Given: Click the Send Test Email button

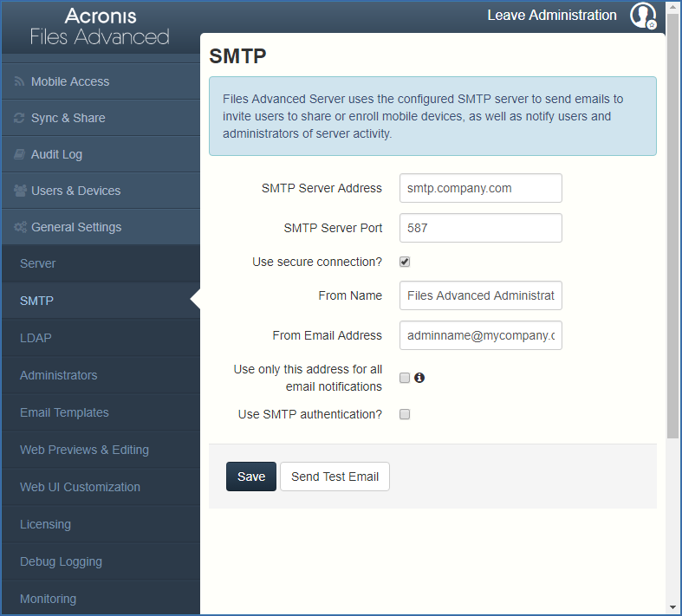Looking at the screenshot, I should pos(335,477).
